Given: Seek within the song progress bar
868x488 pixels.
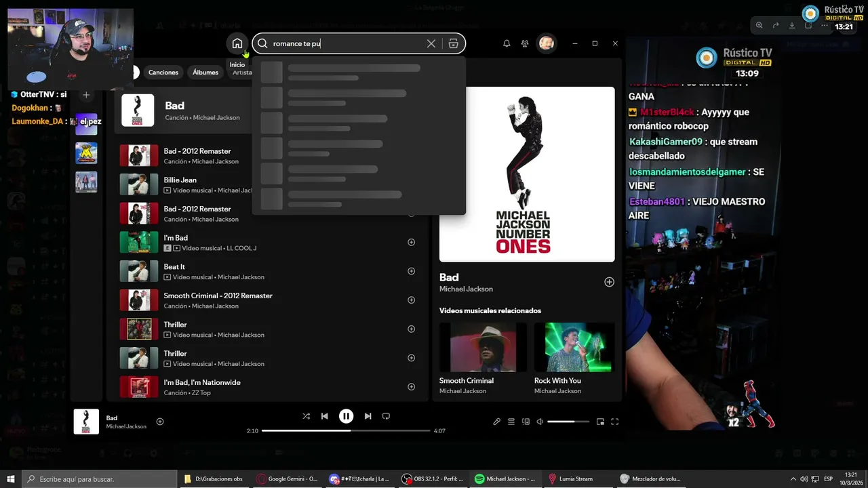Looking at the screenshot, I should pyautogui.click(x=346, y=430).
